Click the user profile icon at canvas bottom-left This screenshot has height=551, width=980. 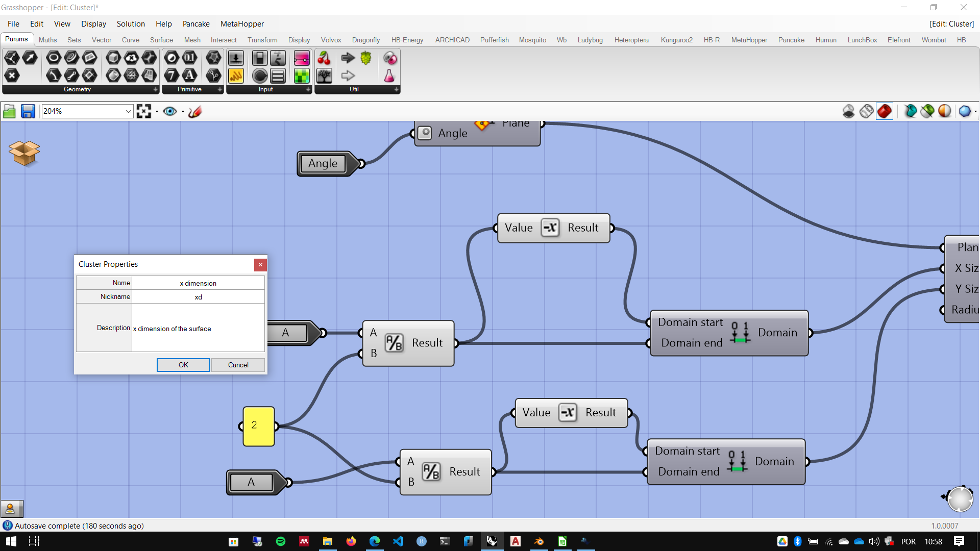[10, 508]
